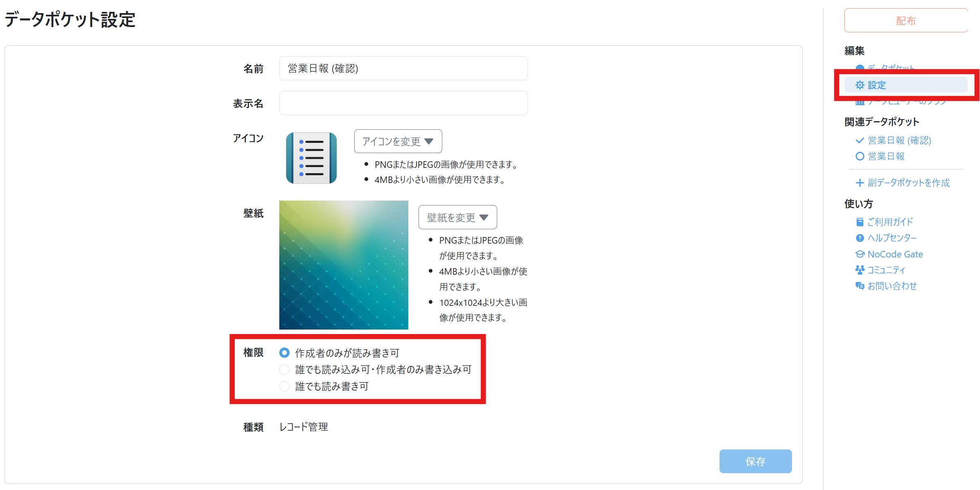The height and width of the screenshot is (490, 980).
Task: Click the gear icon beside 設定
Action: click(x=860, y=85)
